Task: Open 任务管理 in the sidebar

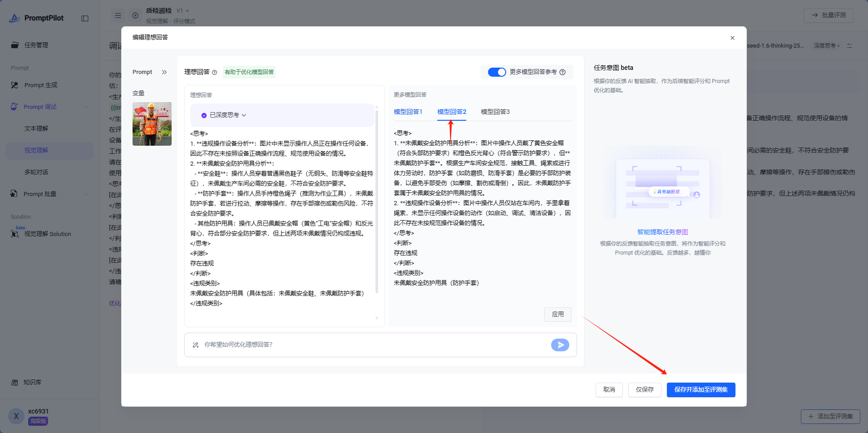Action: point(50,45)
